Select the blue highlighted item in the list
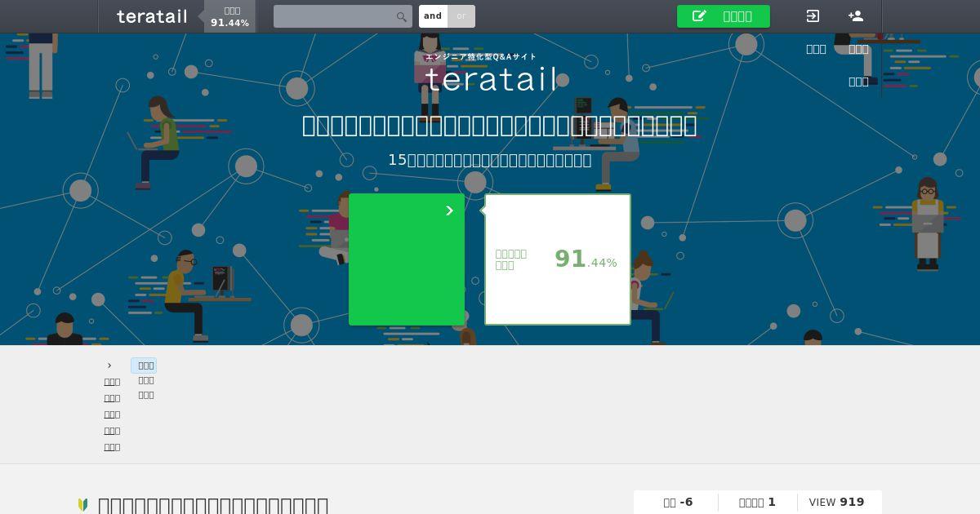Viewport: 980px width, 514px height. [x=144, y=366]
